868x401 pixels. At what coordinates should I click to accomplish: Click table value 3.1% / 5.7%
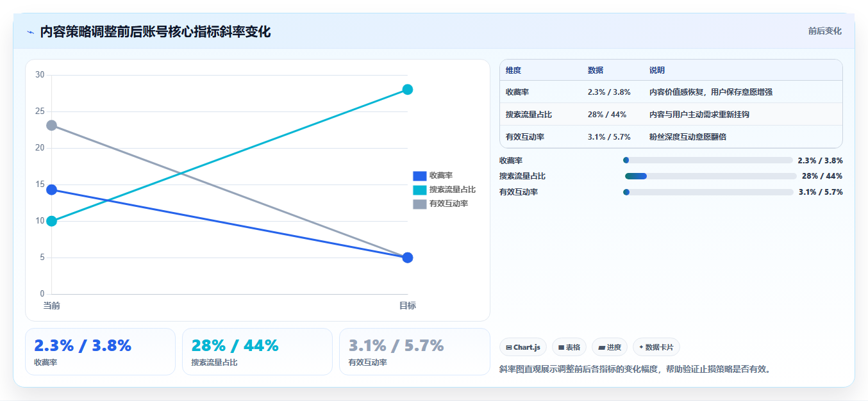coord(609,137)
